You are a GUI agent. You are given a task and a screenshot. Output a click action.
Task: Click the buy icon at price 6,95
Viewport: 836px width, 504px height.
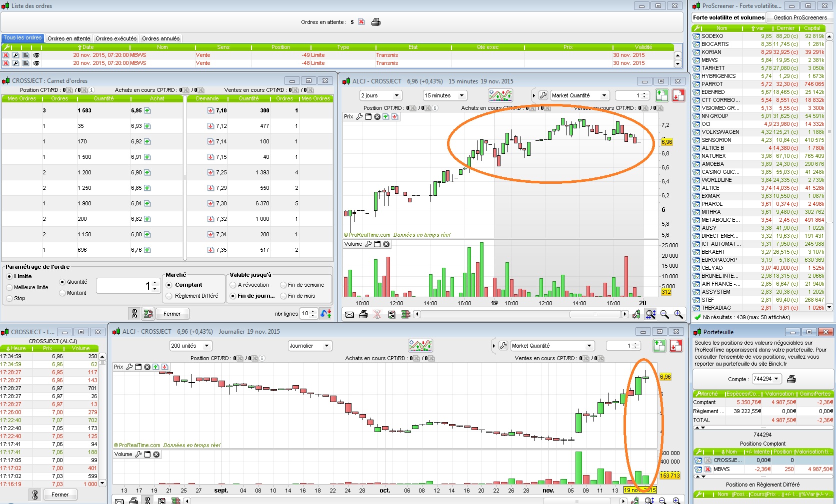147,111
